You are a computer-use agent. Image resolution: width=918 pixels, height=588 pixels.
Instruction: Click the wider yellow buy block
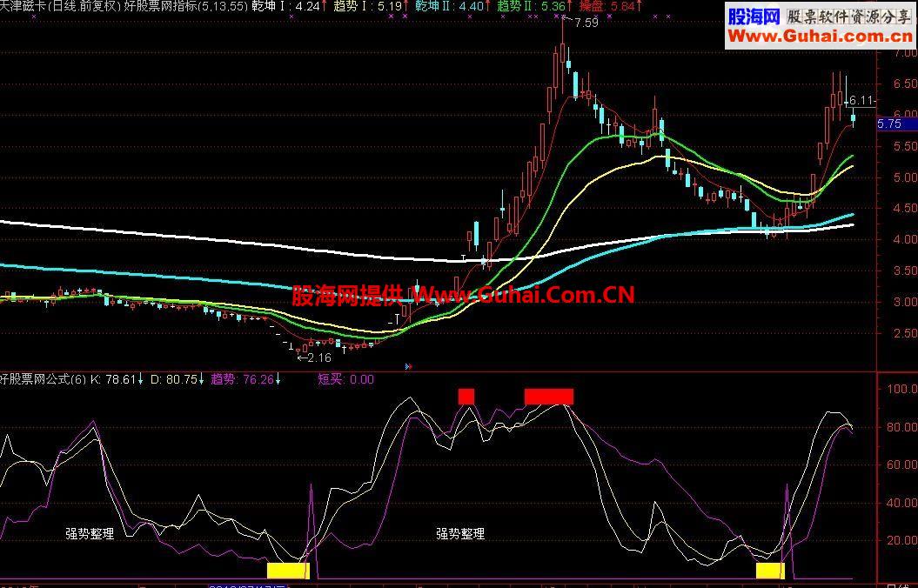coord(288,571)
